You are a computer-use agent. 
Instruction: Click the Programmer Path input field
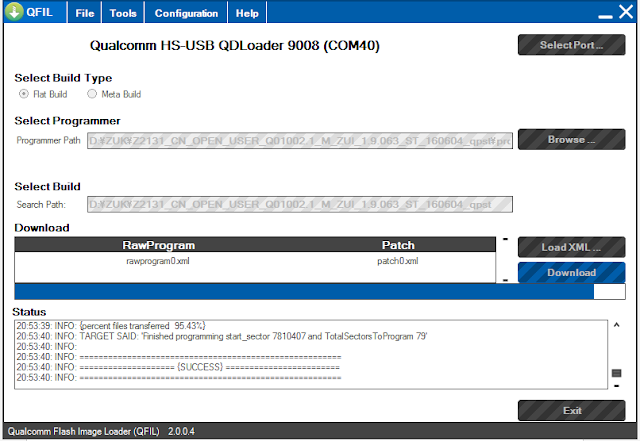click(300, 140)
